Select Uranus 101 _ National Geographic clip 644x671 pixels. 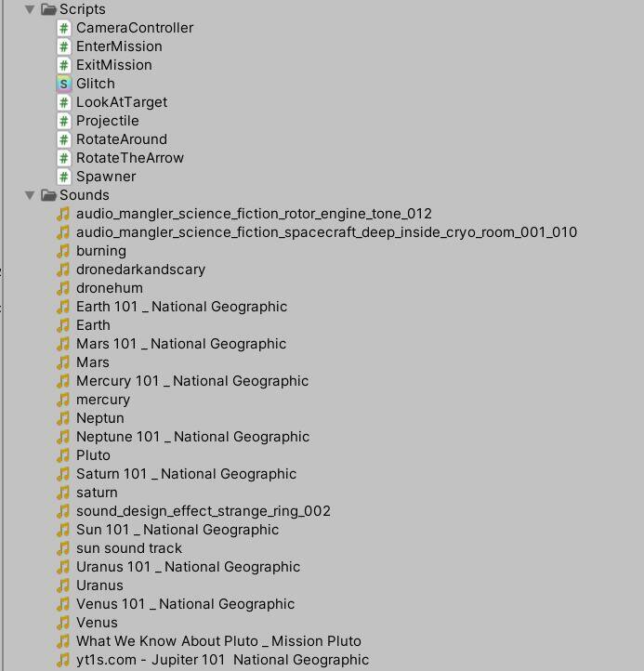(x=189, y=568)
